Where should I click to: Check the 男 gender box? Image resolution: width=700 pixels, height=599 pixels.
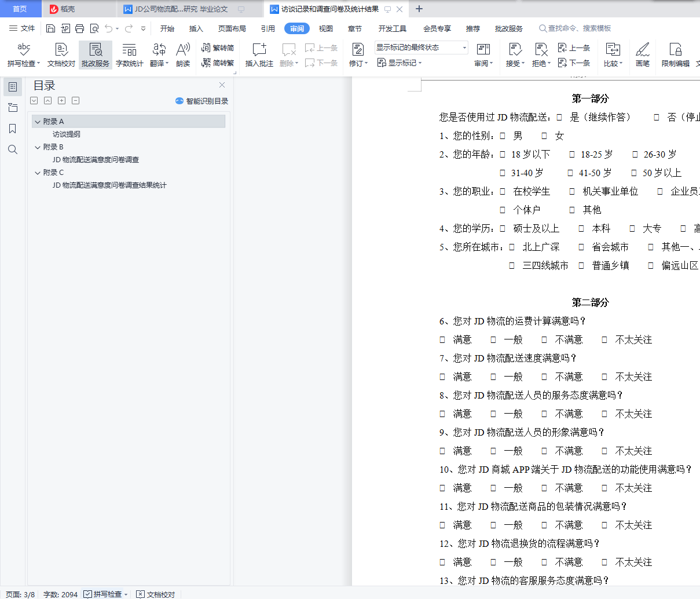click(x=503, y=136)
